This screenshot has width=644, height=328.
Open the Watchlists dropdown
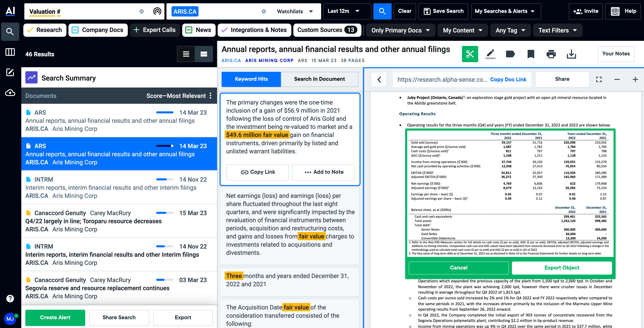[x=295, y=12]
